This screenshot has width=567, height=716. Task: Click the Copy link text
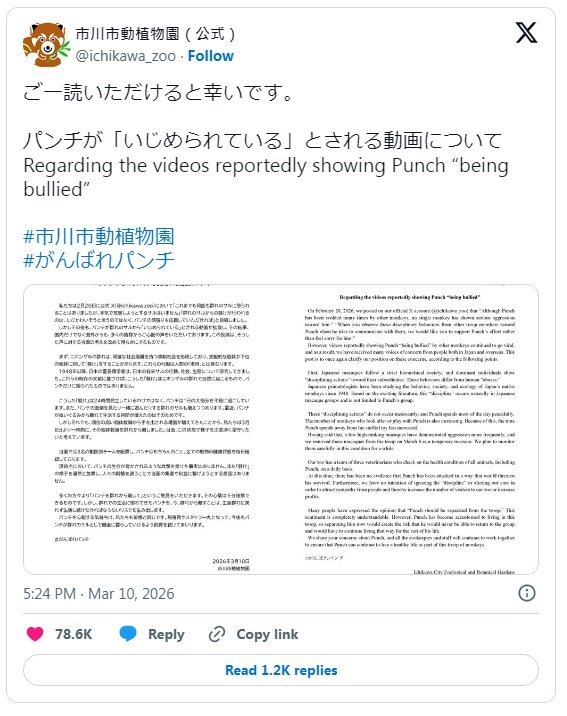tap(267, 634)
